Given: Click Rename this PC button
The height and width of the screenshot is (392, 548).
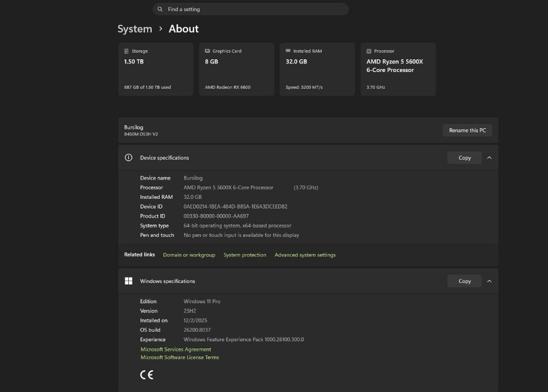Looking at the screenshot, I should coord(467,130).
